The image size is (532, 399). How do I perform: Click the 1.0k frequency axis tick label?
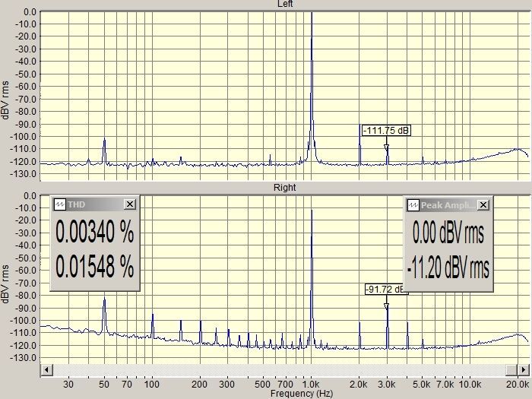pos(311,385)
